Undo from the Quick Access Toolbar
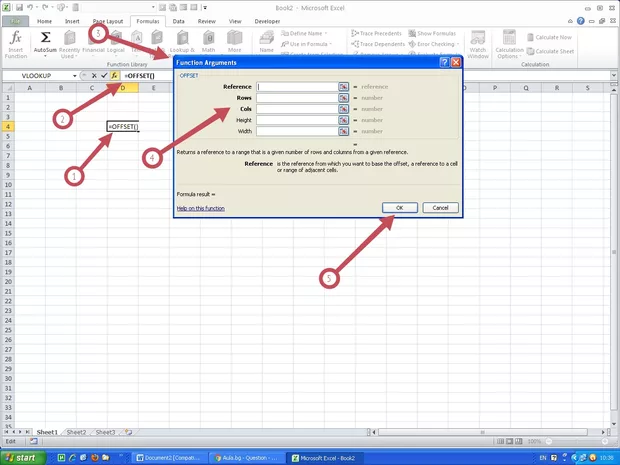Viewport: 620px width, 465px height. coord(30,8)
